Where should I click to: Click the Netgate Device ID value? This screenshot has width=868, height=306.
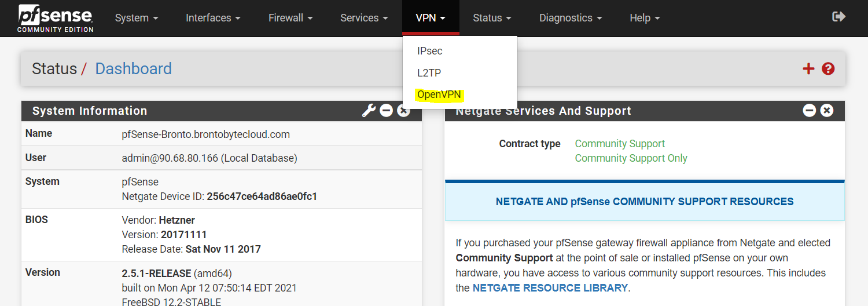click(x=263, y=196)
